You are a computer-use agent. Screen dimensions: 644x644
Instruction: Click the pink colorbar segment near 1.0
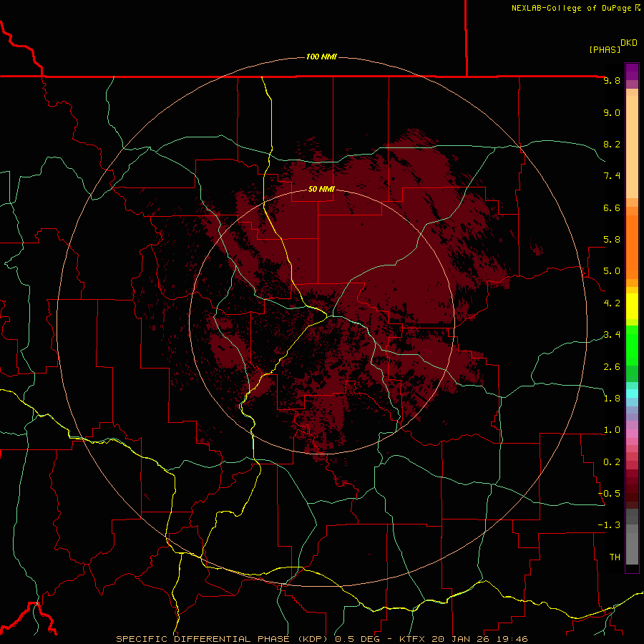coord(632,434)
